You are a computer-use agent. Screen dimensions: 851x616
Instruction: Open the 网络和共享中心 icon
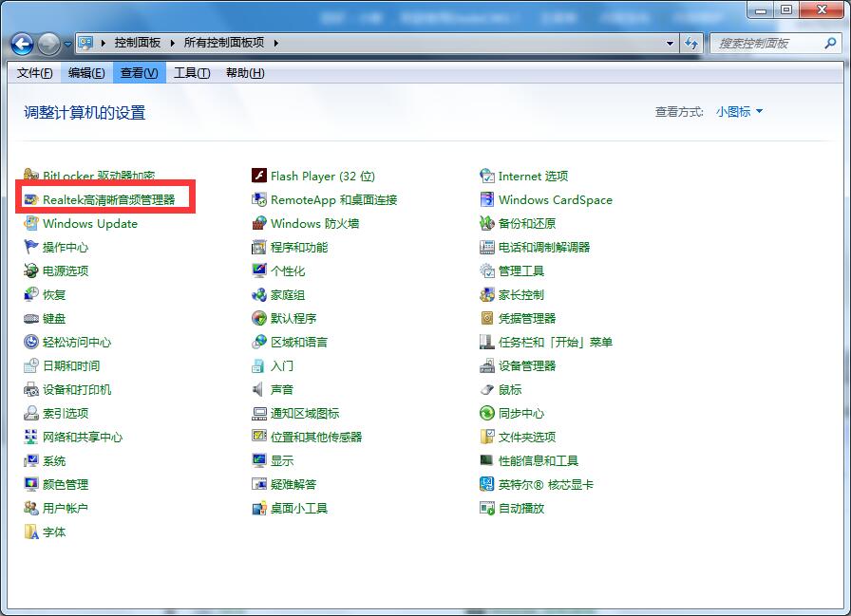pyautogui.click(x=31, y=437)
